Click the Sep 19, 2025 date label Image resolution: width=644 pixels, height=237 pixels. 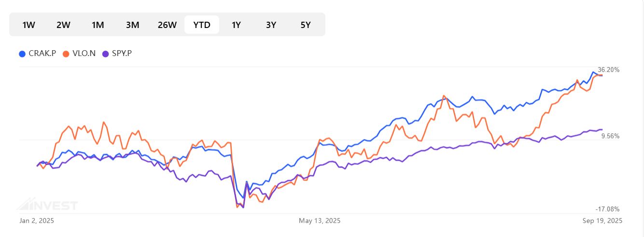point(602,221)
